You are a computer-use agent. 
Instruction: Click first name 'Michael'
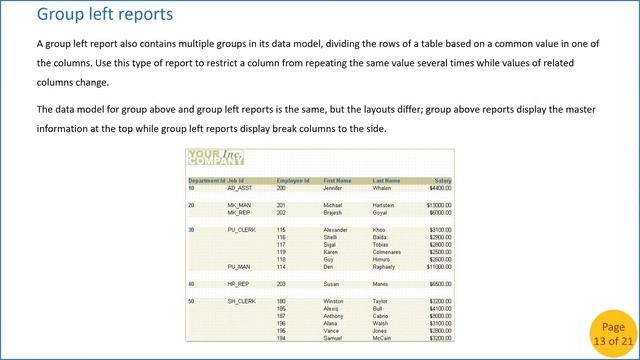[333, 205]
